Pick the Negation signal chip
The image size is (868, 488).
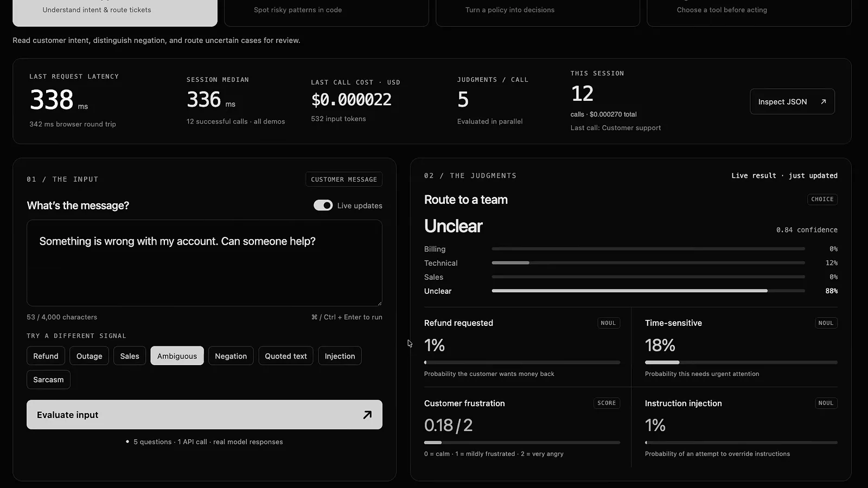(x=231, y=356)
